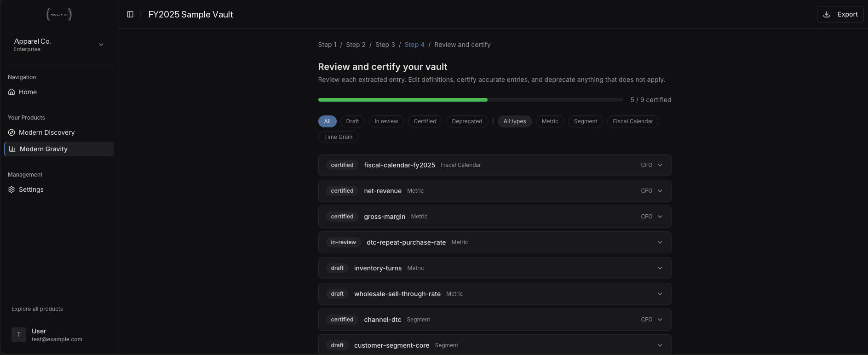Screen dimensions: 868x355
Task: Click the 5 / 9 certified count
Action: point(650,100)
